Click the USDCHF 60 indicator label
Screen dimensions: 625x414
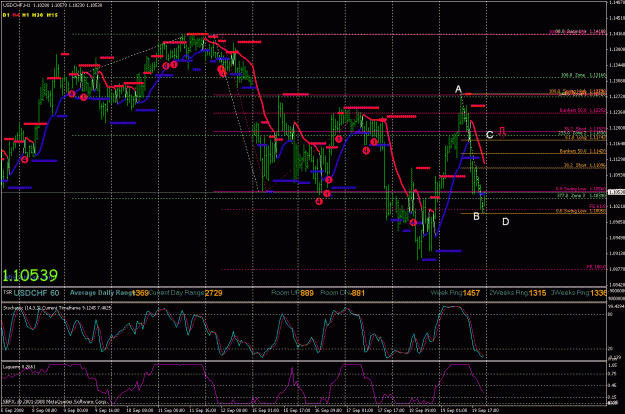click(36, 293)
